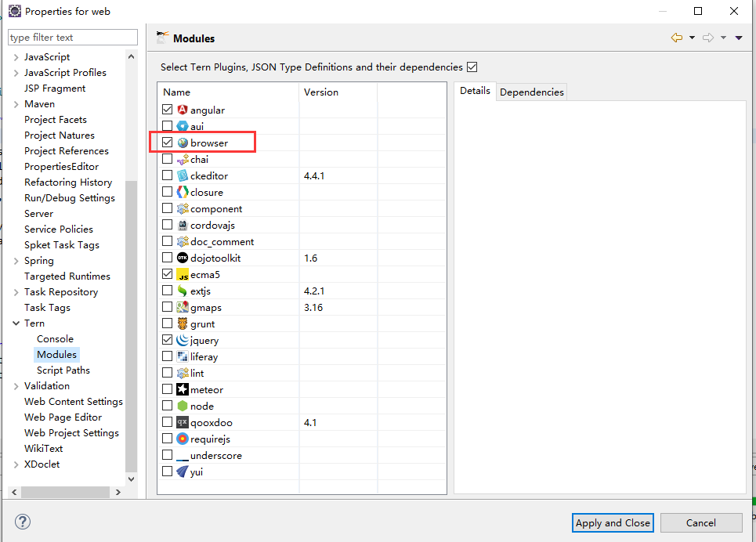Open help with the question mark icon
Screen dimensions: 756x542
click(x=23, y=522)
